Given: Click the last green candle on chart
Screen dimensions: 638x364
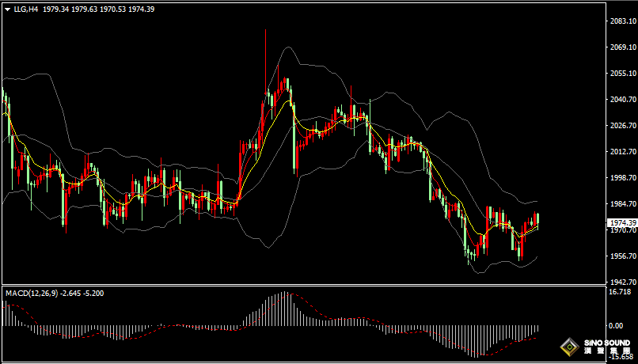Looking at the screenshot, I should click(538, 220).
